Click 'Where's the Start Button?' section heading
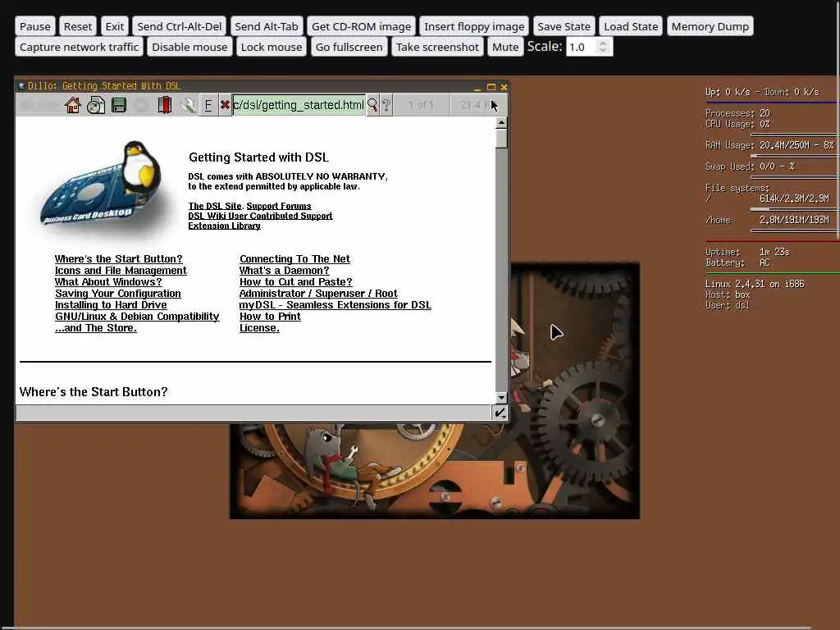The width and height of the screenshot is (840, 630). tap(94, 392)
